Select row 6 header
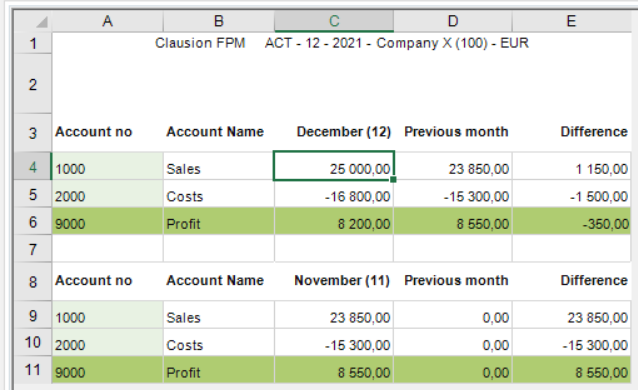638x390 pixels. point(33,222)
